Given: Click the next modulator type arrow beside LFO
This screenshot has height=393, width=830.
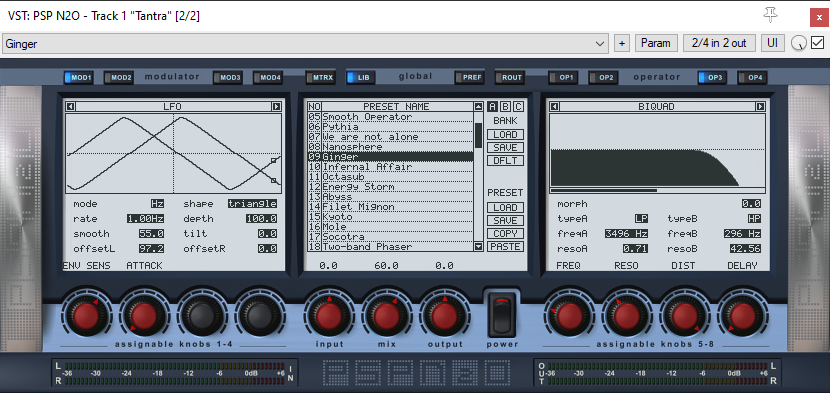Looking at the screenshot, I should point(276,107).
